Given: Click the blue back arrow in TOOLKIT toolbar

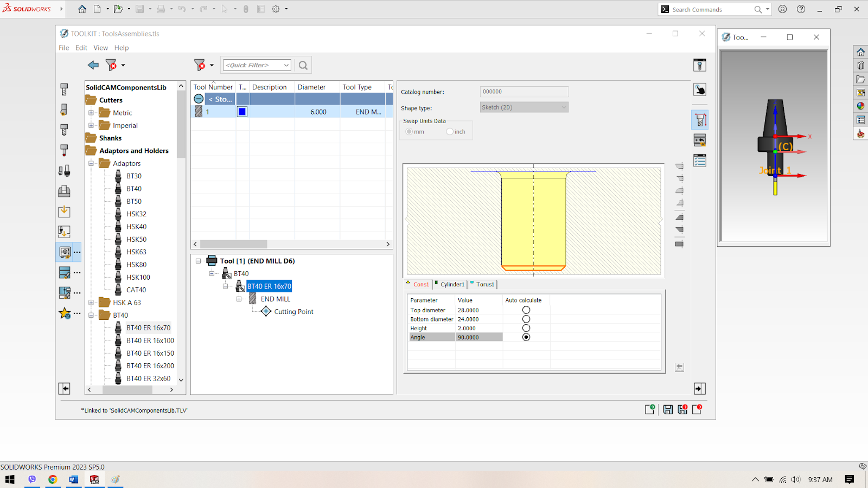Looking at the screenshot, I should point(93,65).
